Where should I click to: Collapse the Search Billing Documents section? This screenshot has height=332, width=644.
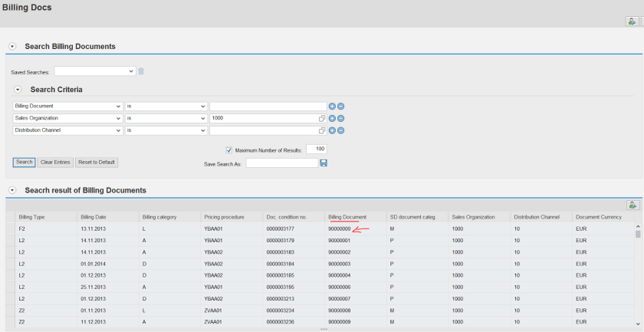(x=12, y=47)
